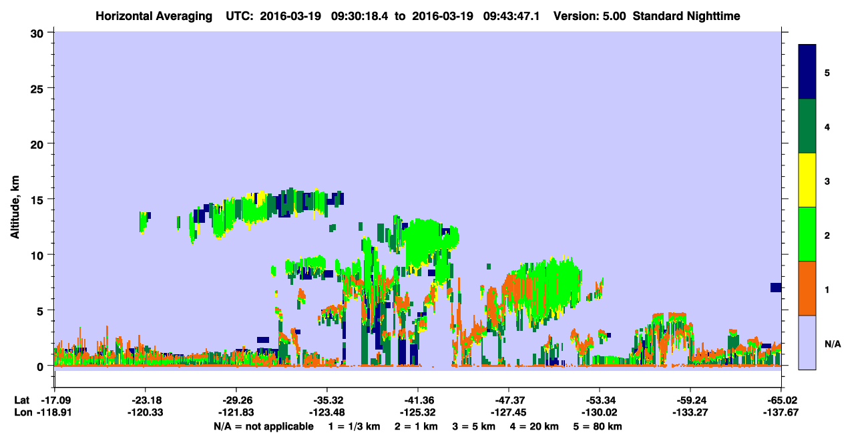Click the 'Lat' row label
Image resolution: width=868 pixels, height=445 pixels.
[21, 400]
